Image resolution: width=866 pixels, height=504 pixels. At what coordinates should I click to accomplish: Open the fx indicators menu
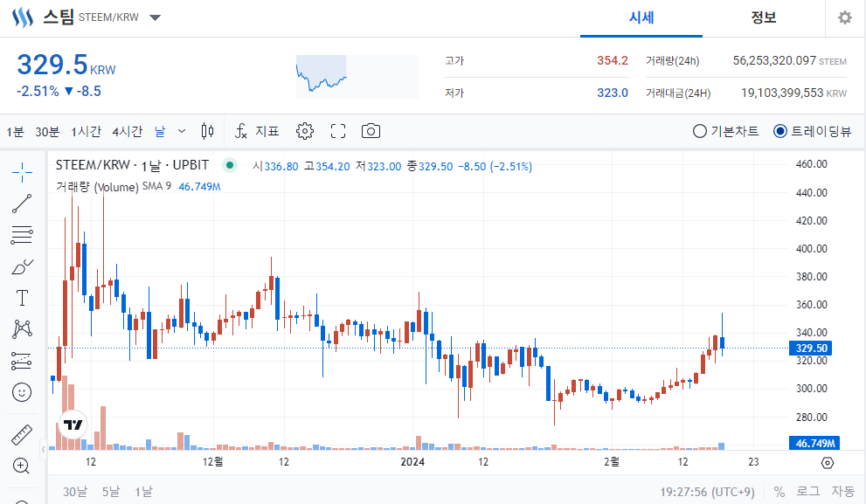[241, 131]
